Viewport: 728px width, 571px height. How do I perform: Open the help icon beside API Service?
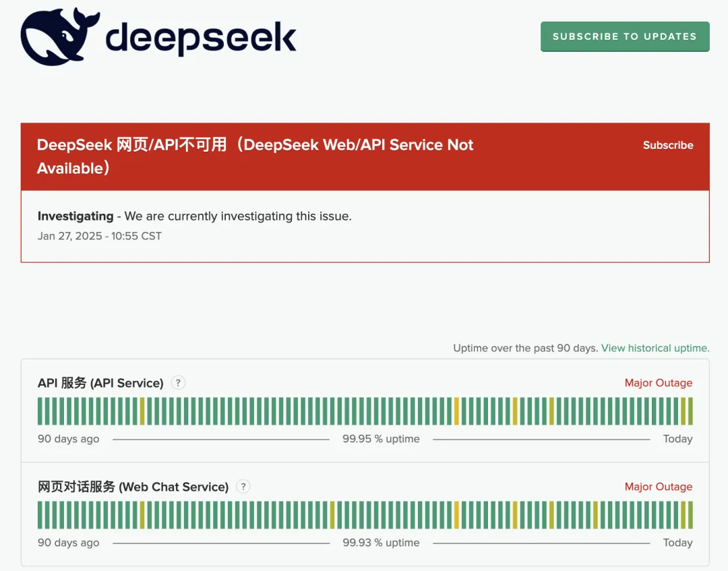(178, 383)
